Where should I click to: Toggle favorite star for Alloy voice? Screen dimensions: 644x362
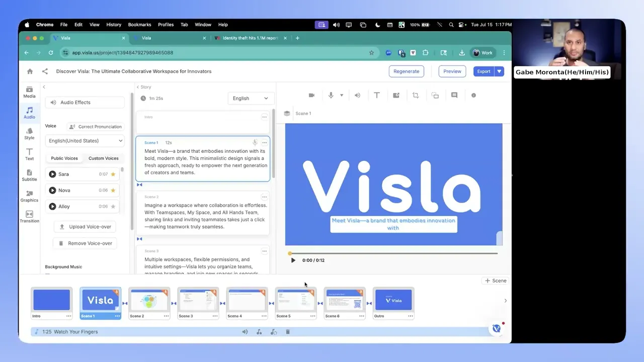point(113,206)
